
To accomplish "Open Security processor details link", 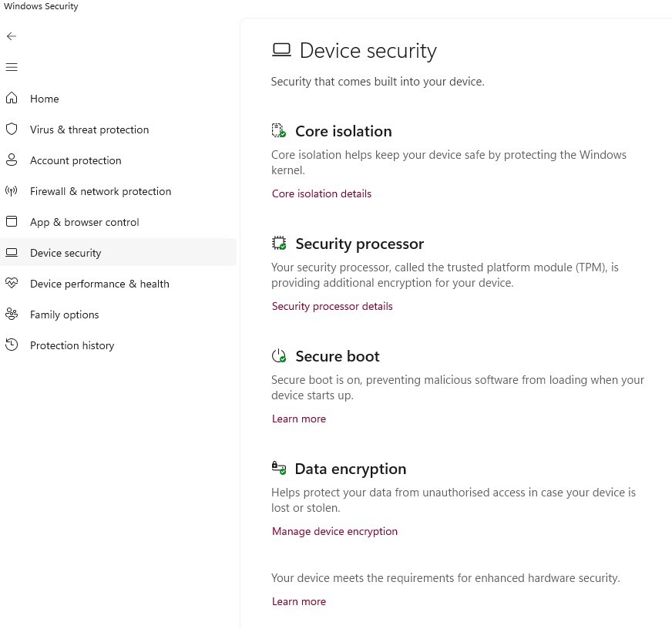I will tap(332, 307).
